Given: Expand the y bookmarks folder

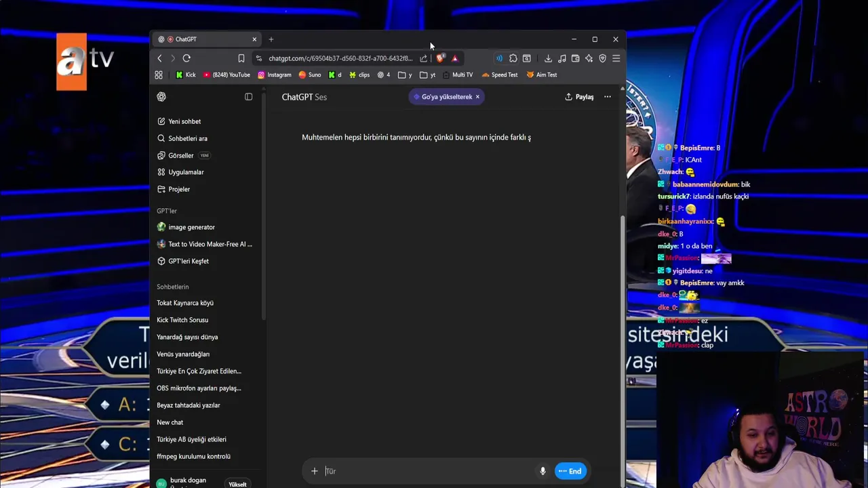Looking at the screenshot, I should 405,75.
